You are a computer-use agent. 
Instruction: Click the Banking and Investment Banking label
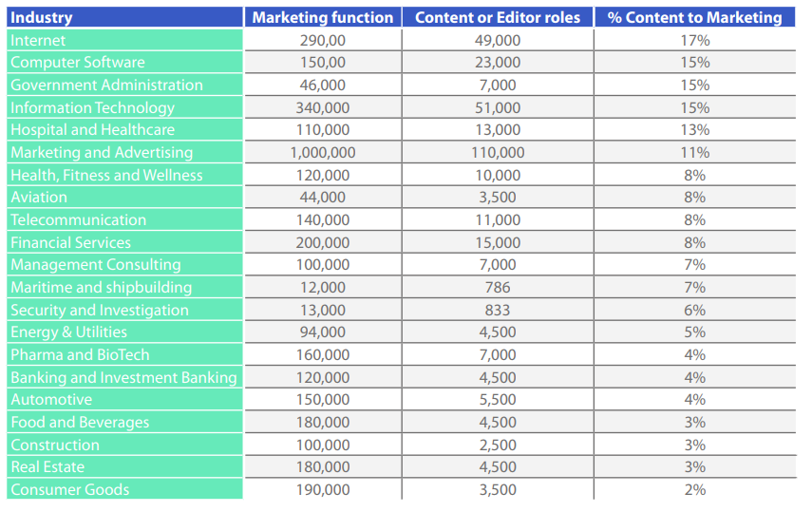123,377
